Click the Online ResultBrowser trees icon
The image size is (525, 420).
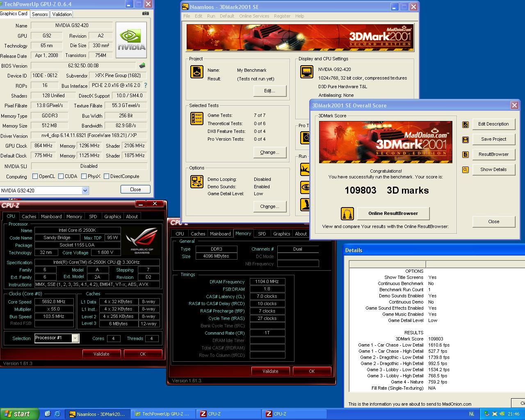[x=347, y=214]
